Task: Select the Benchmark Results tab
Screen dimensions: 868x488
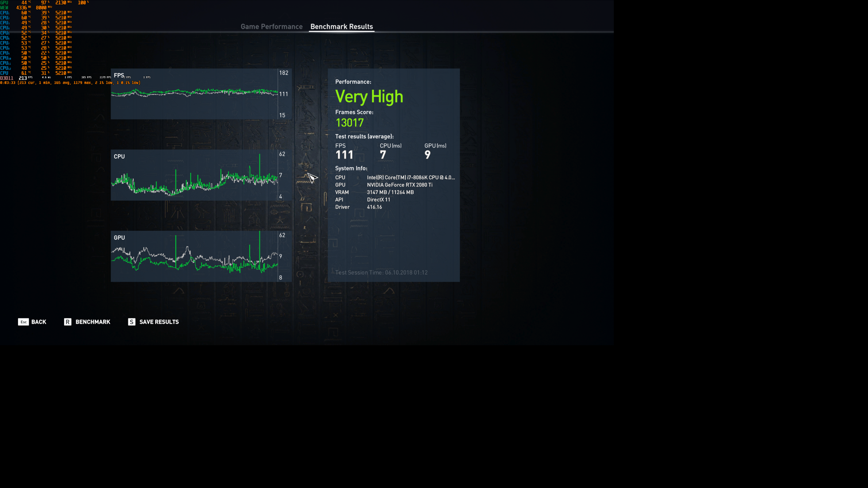Action: [341, 26]
